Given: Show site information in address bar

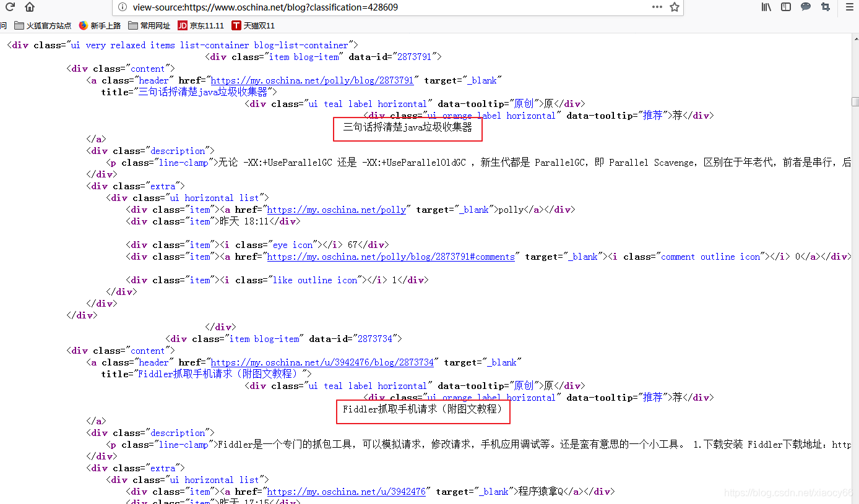Looking at the screenshot, I should click(123, 7).
